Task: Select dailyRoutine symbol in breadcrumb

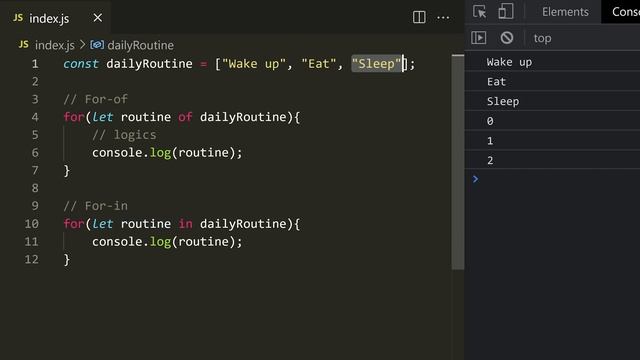Action: coord(140,45)
